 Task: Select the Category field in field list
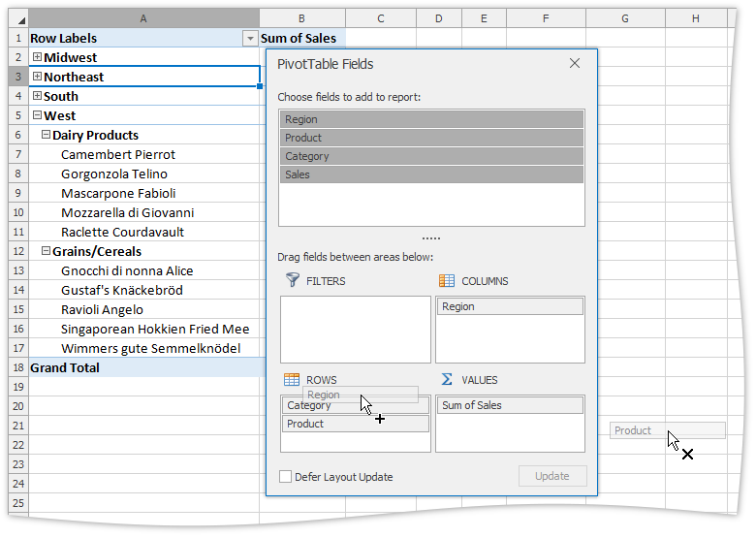(x=431, y=156)
